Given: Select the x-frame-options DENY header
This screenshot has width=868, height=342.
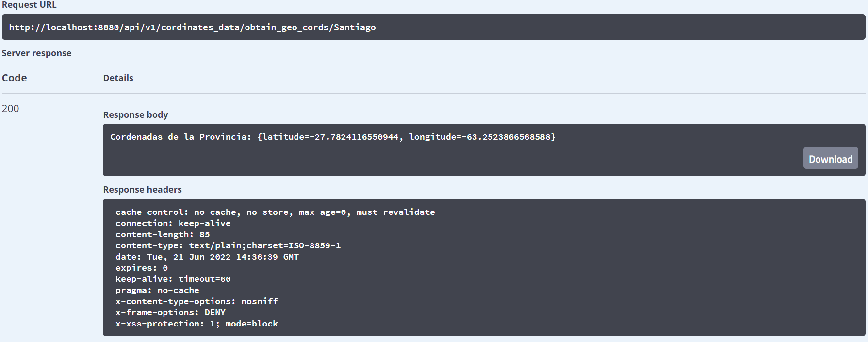Looking at the screenshot, I should click(170, 312).
